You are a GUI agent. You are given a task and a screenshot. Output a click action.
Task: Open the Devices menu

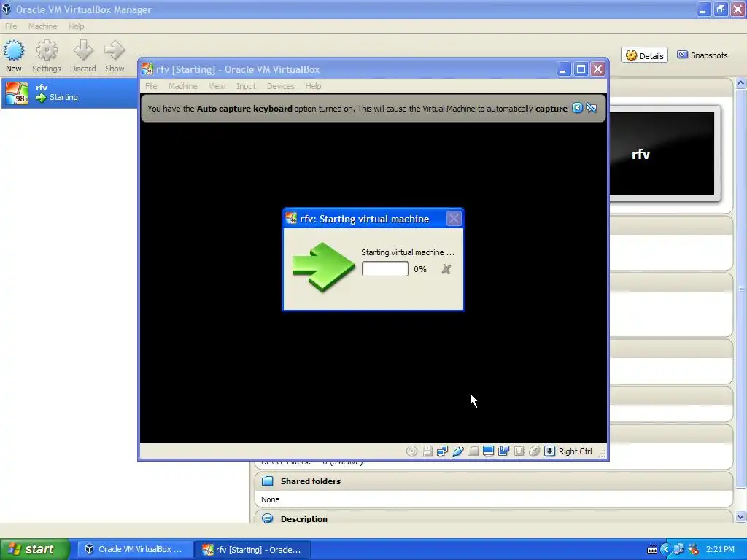coord(280,86)
